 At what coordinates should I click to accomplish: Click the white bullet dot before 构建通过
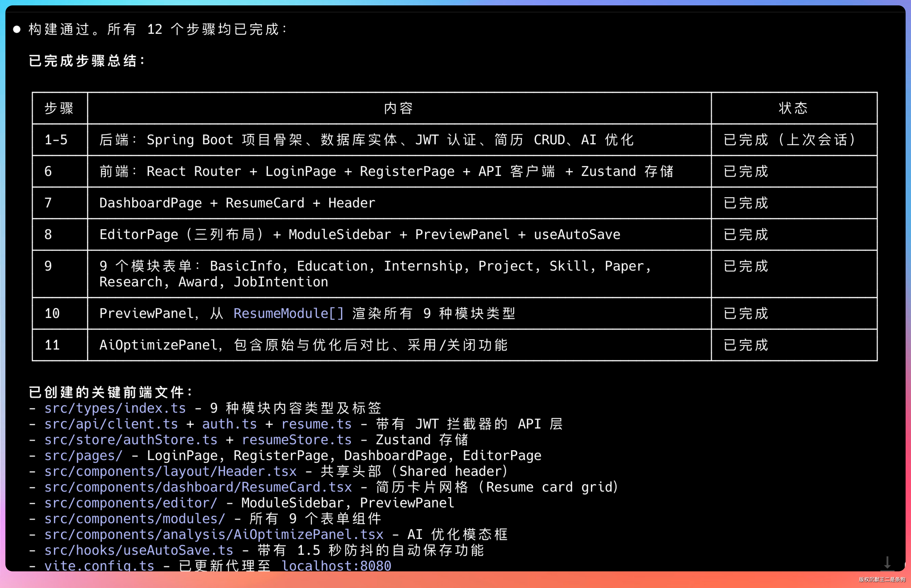(x=17, y=29)
